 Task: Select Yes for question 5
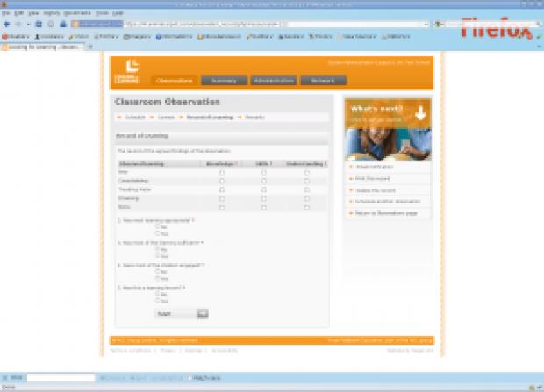158,301
